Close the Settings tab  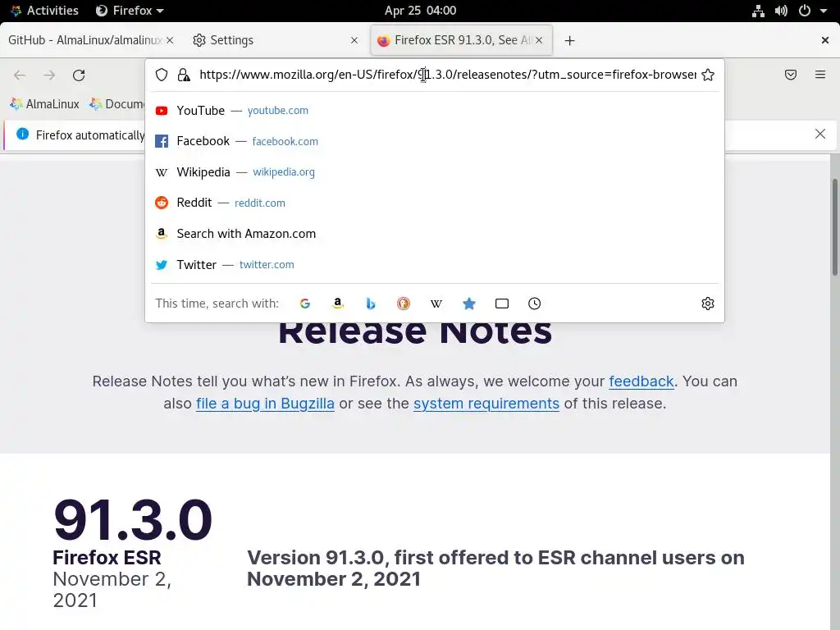[354, 40]
